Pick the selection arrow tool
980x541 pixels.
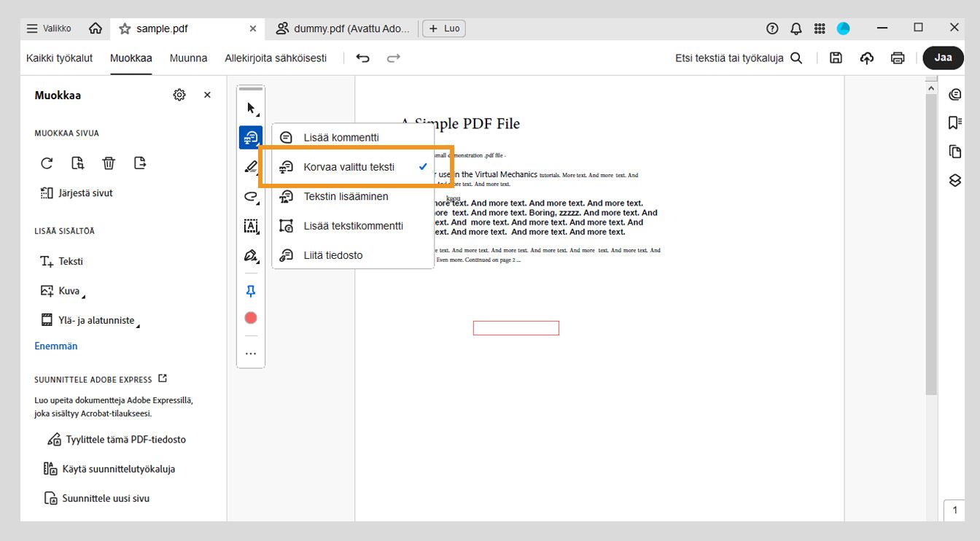click(x=251, y=109)
